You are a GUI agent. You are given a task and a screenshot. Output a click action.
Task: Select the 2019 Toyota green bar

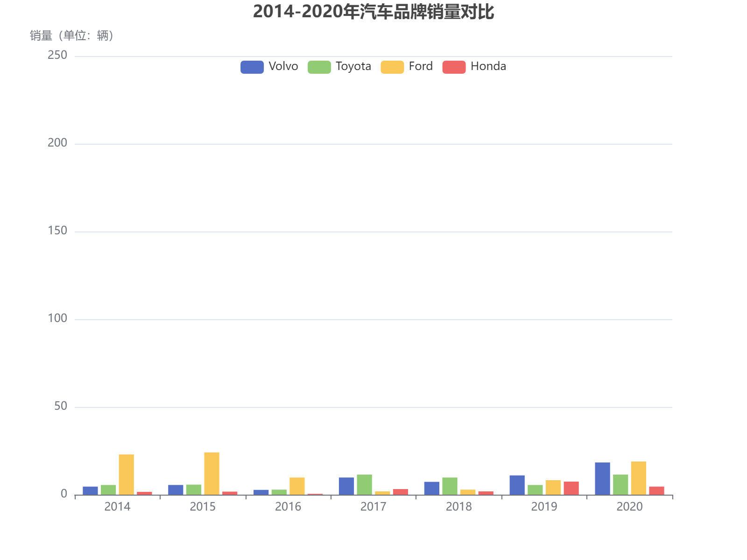pos(535,490)
